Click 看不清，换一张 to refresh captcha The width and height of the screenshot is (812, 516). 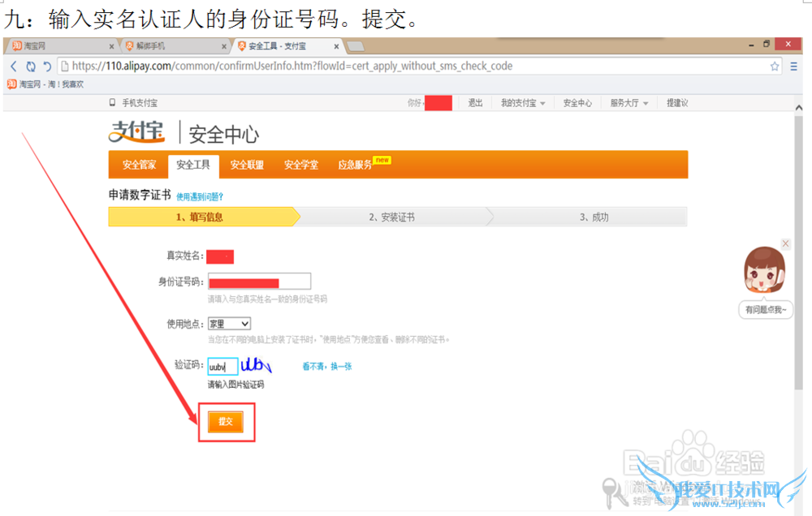click(x=326, y=367)
